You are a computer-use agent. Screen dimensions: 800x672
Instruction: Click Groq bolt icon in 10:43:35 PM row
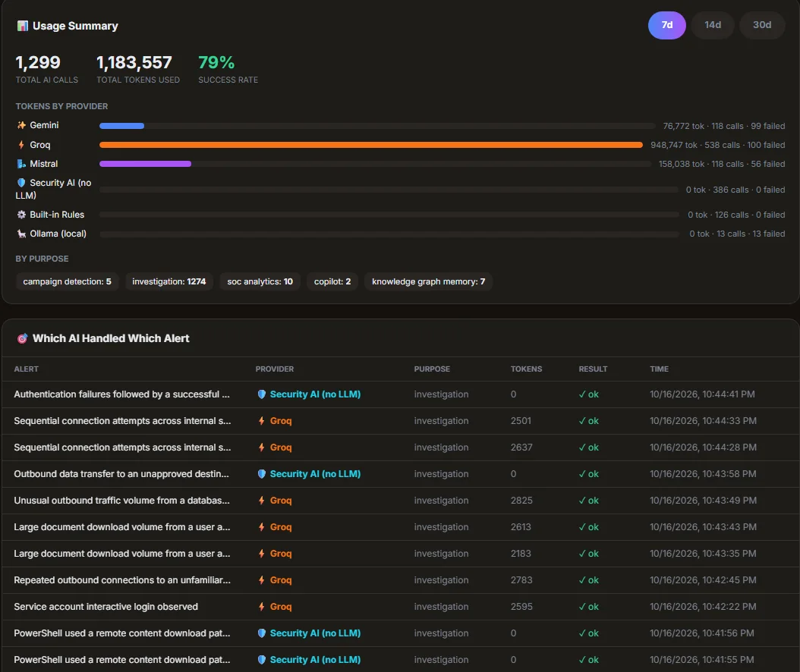tap(261, 553)
